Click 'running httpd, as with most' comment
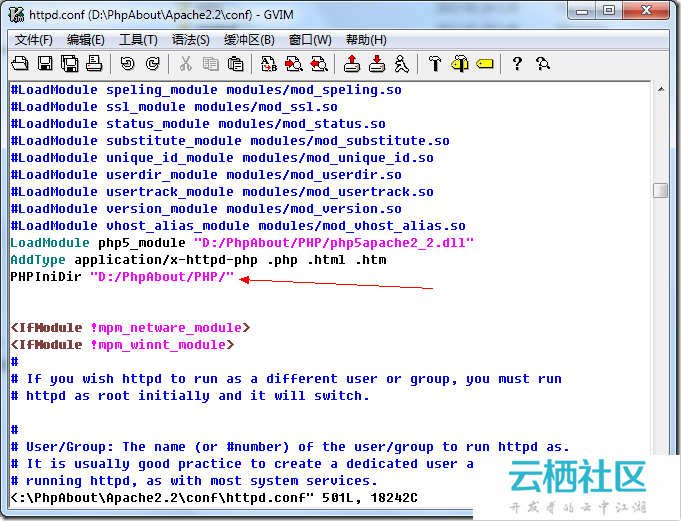 [194, 481]
